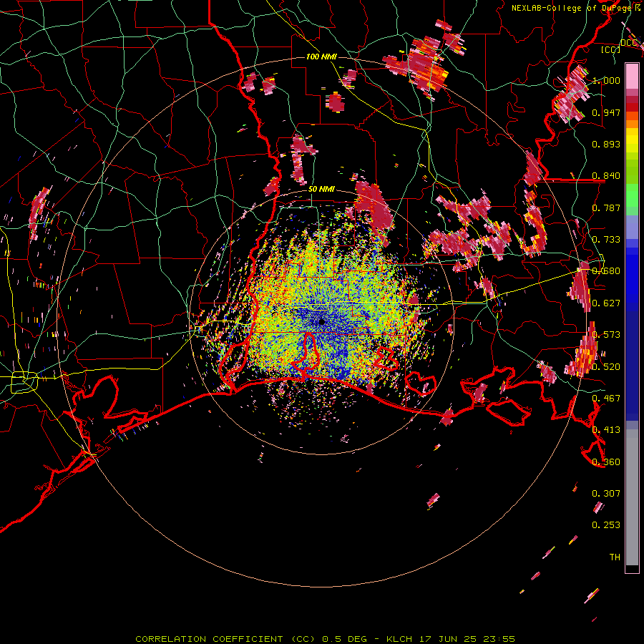Click the "0.840" scale value

click(x=606, y=176)
